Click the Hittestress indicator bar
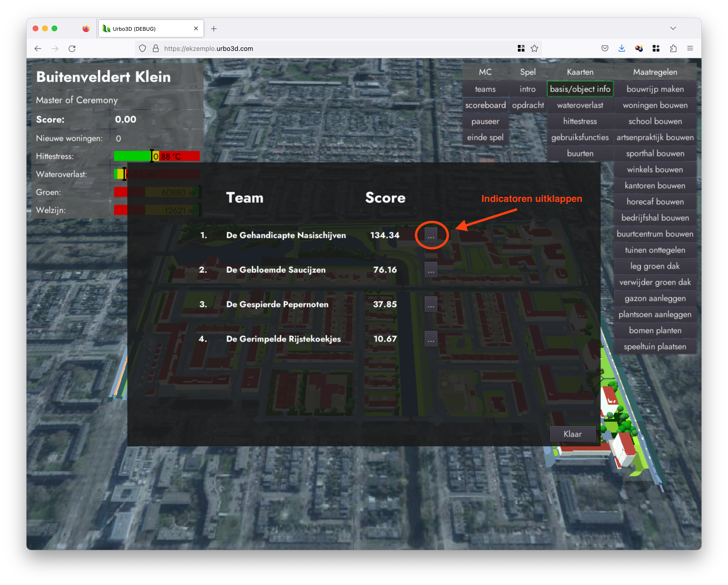The width and height of the screenshot is (728, 585). [x=157, y=156]
